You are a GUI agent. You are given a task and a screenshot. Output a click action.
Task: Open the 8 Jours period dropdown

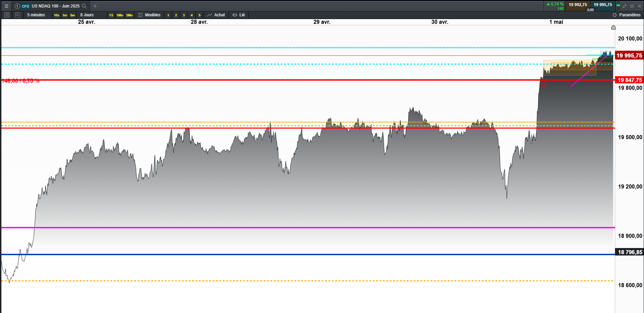87,15
